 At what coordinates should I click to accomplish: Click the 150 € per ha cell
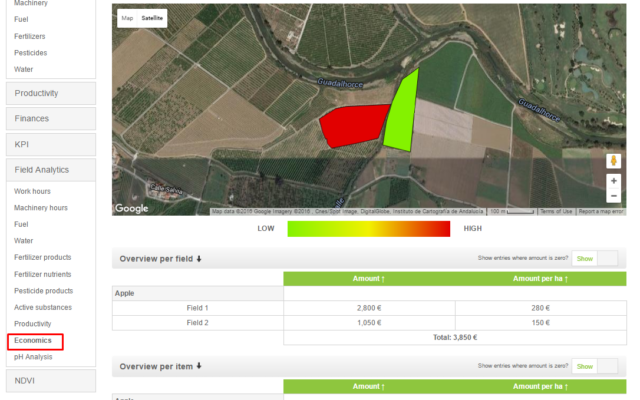tap(540, 323)
